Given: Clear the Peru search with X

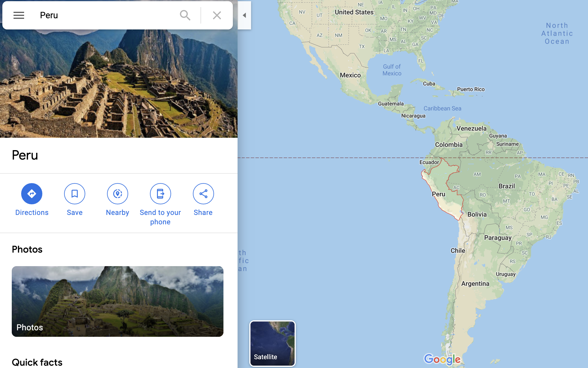Looking at the screenshot, I should pos(217,15).
